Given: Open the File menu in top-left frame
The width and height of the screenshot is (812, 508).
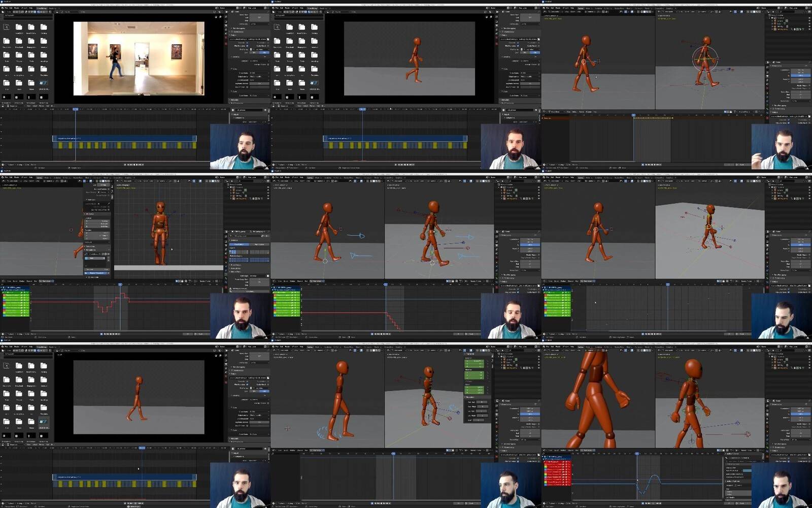Looking at the screenshot, I should (7, 8).
